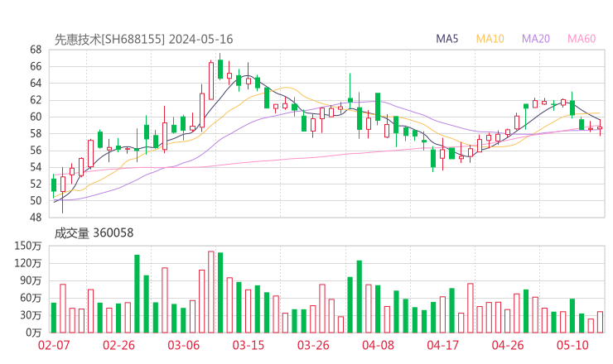
Task: Click the 68 price axis label
Action: (36, 50)
